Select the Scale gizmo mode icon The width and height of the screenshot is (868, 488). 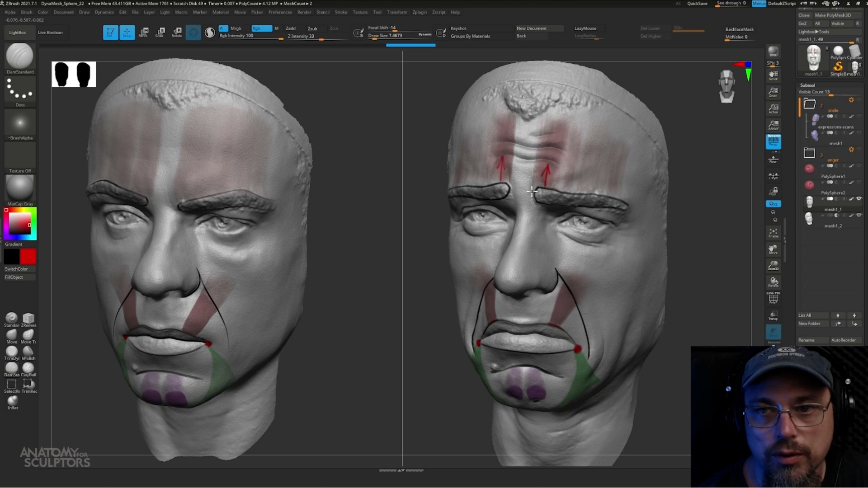160,33
